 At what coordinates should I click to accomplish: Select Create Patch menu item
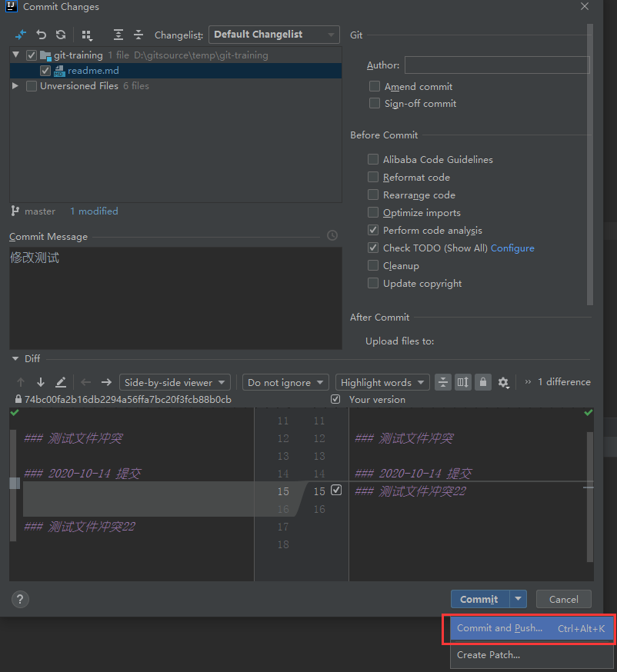532,655
